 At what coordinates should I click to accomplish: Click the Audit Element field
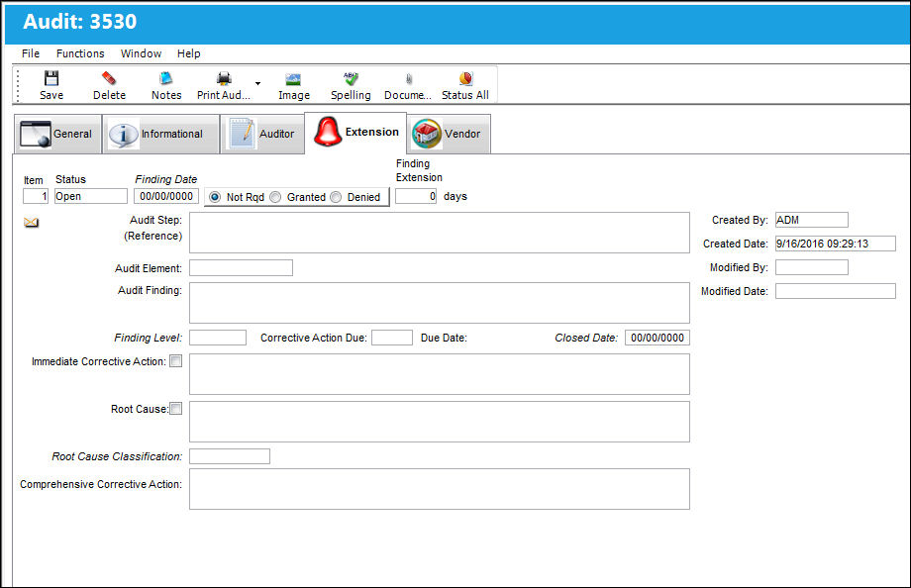point(241,268)
